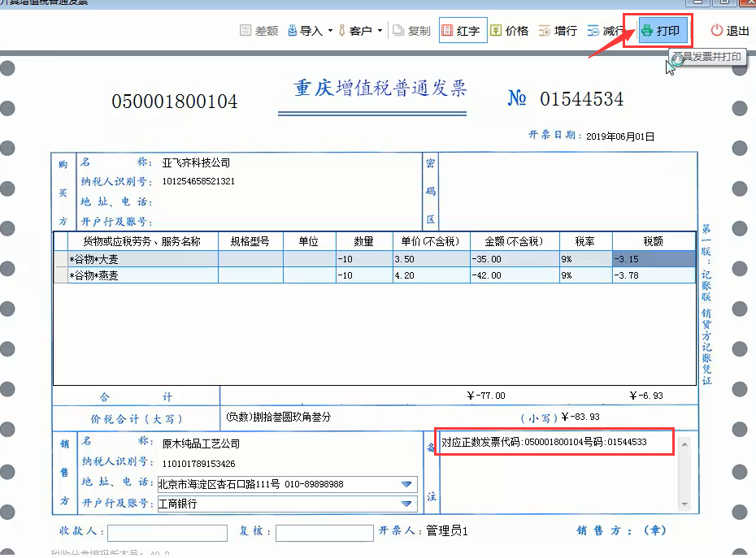Viewport: 756px width, 558px height.
Task: Click the 导入 import icon
Action: pos(292,30)
